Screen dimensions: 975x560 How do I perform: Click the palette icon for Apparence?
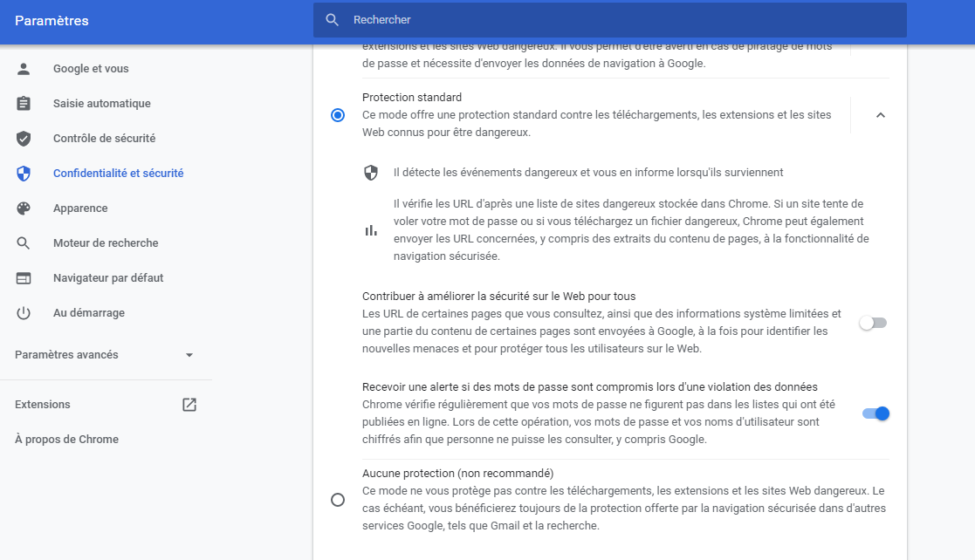(24, 208)
